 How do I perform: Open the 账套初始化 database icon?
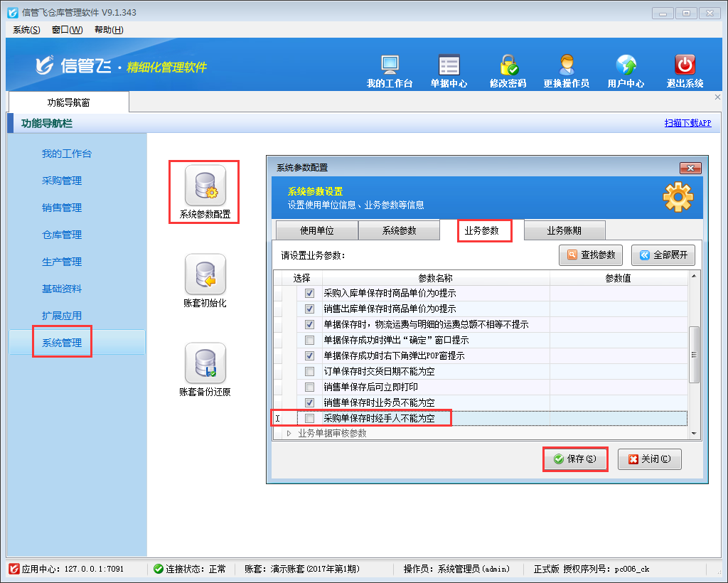205,274
